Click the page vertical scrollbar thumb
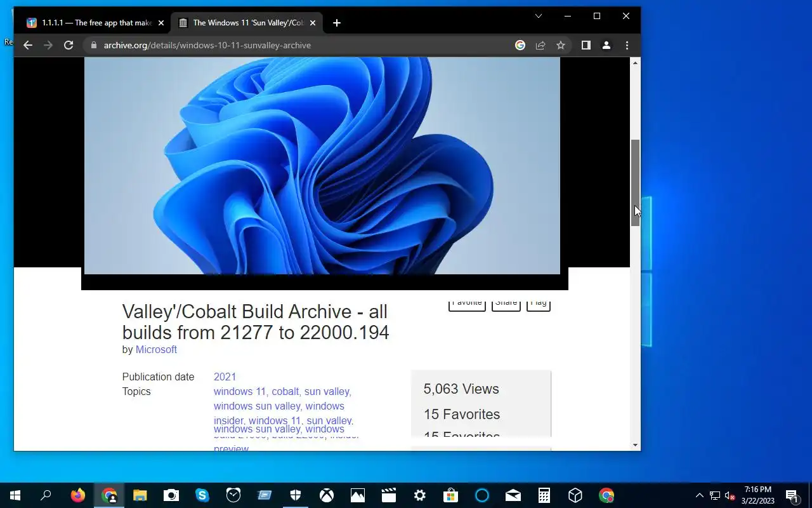 click(x=636, y=183)
